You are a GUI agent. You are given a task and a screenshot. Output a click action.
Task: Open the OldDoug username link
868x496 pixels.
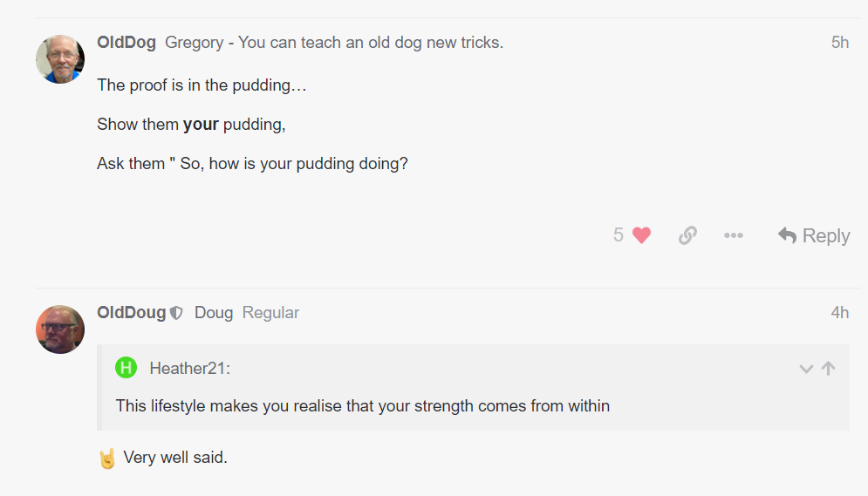132,313
